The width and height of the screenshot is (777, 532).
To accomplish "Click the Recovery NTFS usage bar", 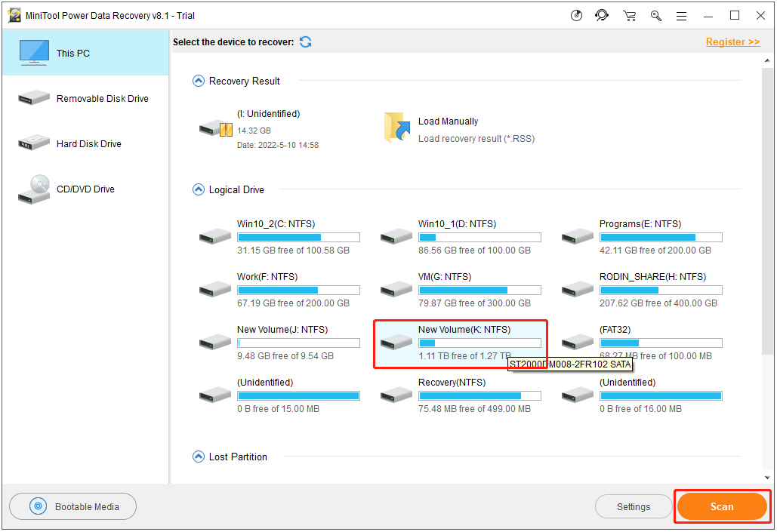I will pos(479,395).
